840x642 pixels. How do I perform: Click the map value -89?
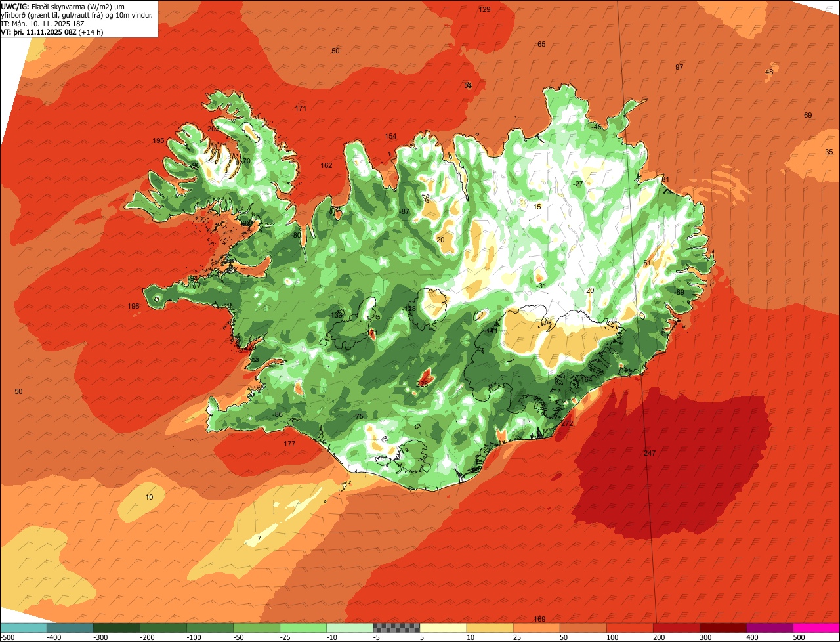[679, 292]
